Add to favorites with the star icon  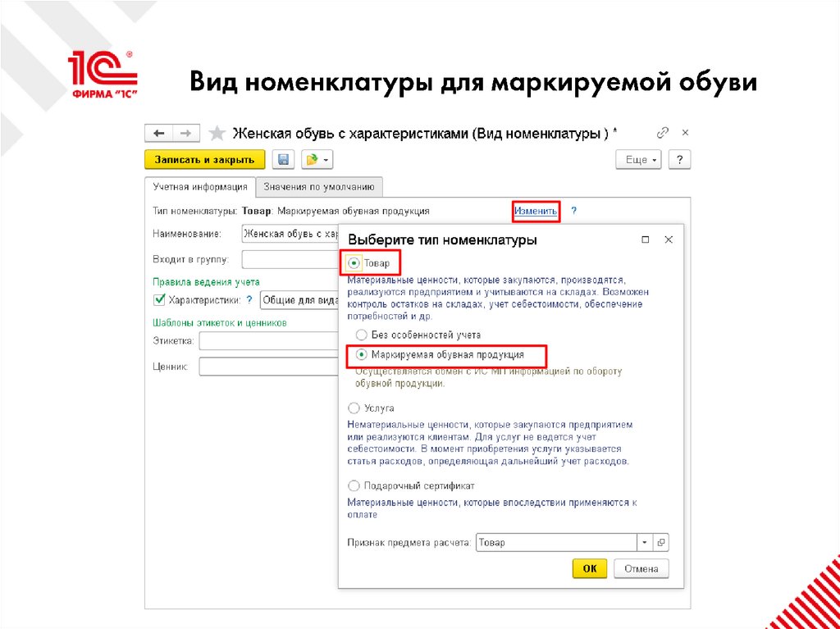pos(217,134)
